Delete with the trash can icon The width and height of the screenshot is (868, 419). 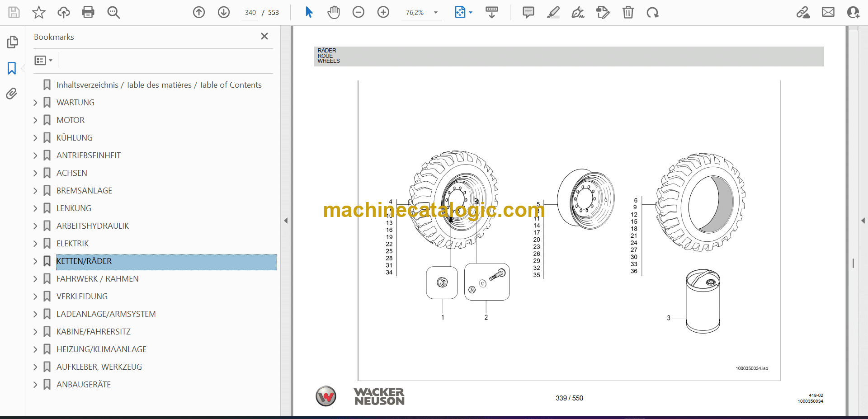628,12
